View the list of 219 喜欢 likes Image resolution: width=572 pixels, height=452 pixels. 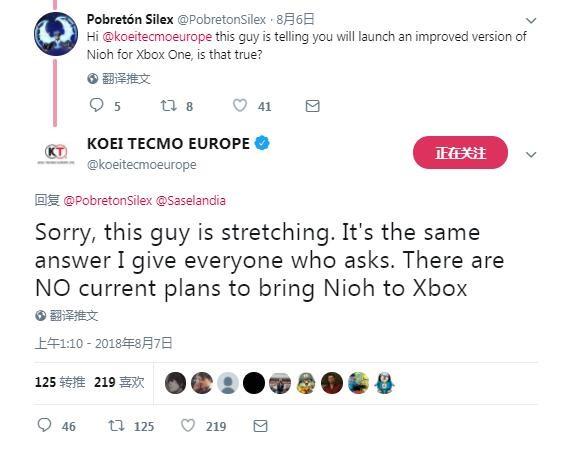pos(119,382)
